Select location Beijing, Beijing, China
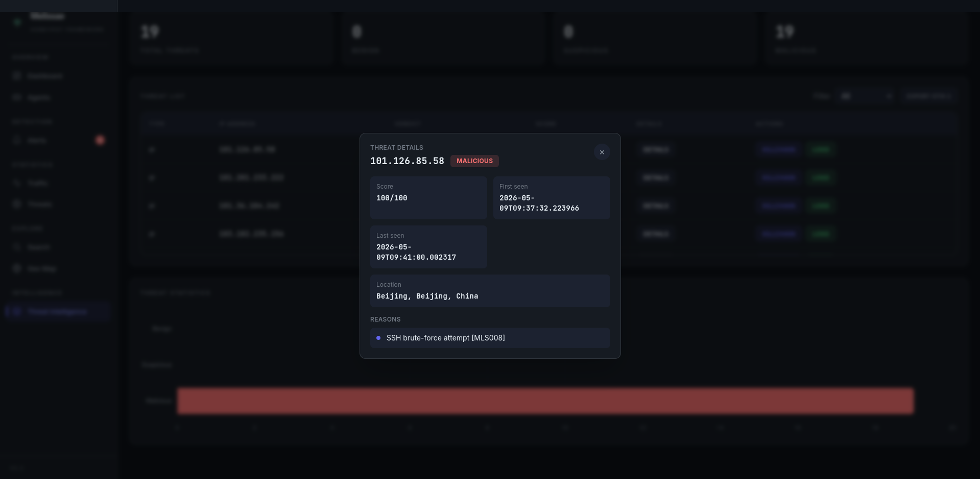The width and height of the screenshot is (980, 479). [427, 296]
